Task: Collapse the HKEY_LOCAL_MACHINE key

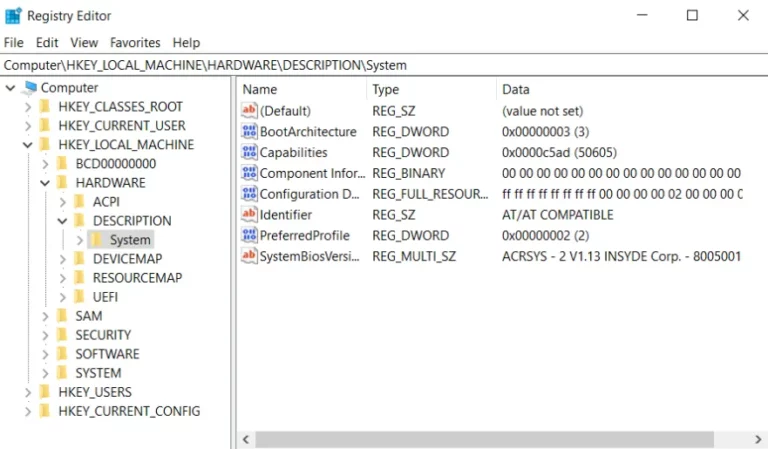Action: (28, 145)
